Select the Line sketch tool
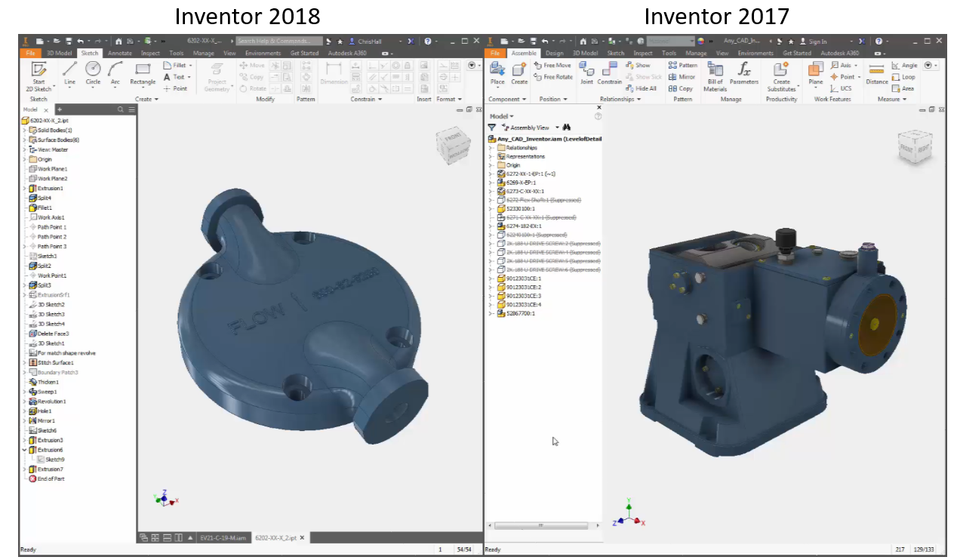The image size is (957, 560). pos(69,71)
